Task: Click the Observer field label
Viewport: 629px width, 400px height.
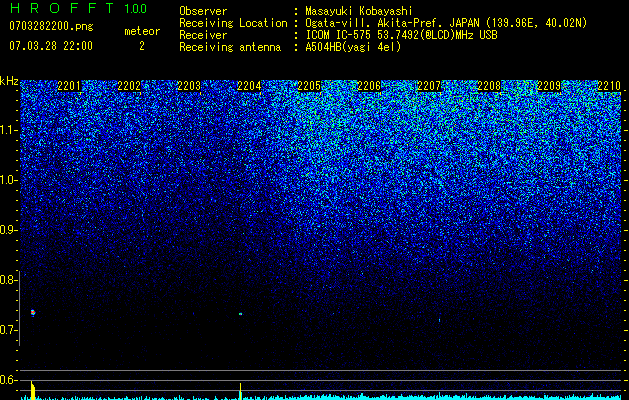Action: 203,12
